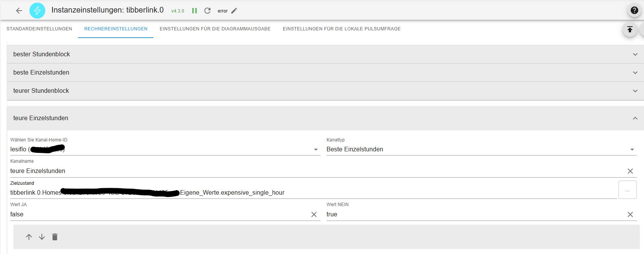Open the Kanaltyp dropdown

[x=632, y=149]
